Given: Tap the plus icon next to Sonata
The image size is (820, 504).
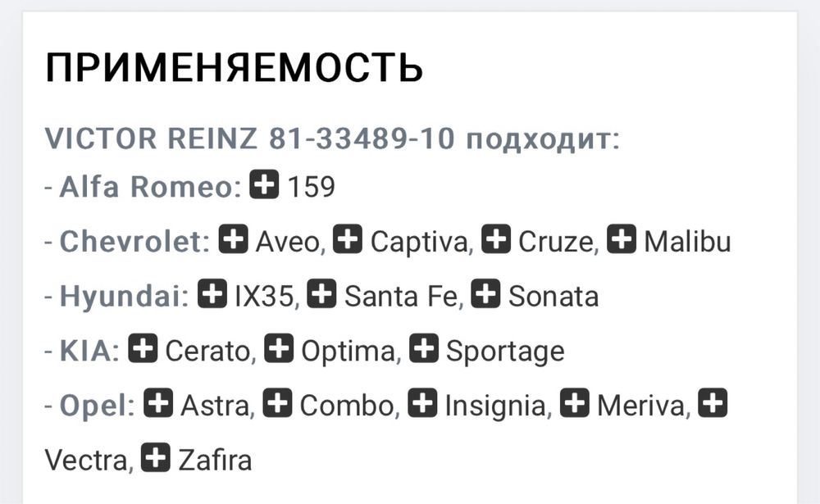Looking at the screenshot, I should coord(487,295).
